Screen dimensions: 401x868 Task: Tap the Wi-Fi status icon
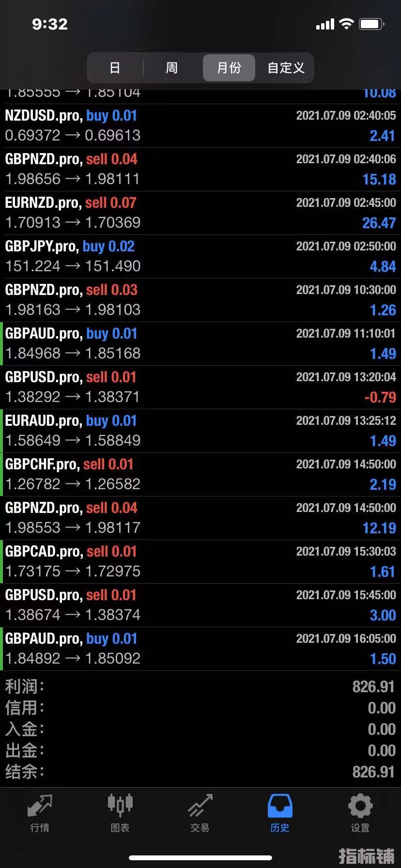tap(346, 24)
